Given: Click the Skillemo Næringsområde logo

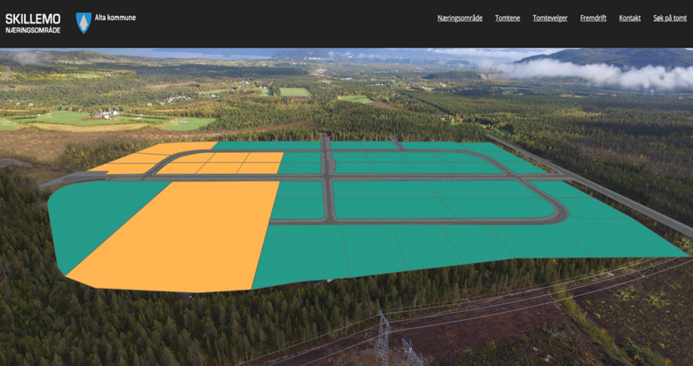Looking at the screenshot, I should point(33,23).
